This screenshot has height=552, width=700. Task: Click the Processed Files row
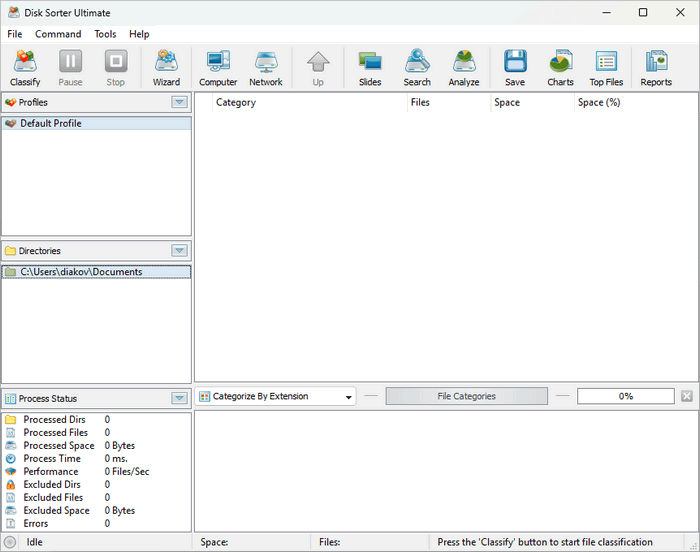click(96, 433)
